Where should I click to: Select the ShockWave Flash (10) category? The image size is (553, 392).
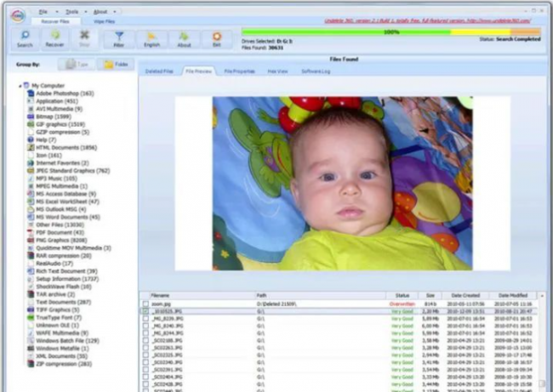coord(60,287)
